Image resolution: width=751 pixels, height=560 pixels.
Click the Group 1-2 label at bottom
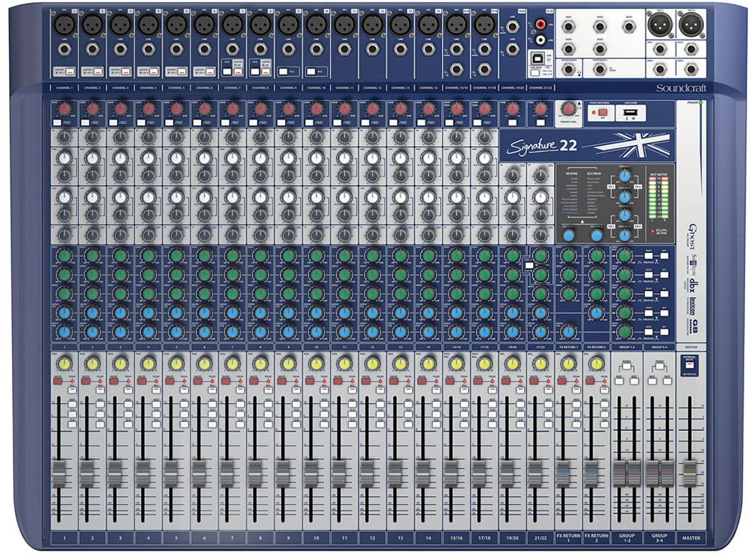[x=626, y=538]
